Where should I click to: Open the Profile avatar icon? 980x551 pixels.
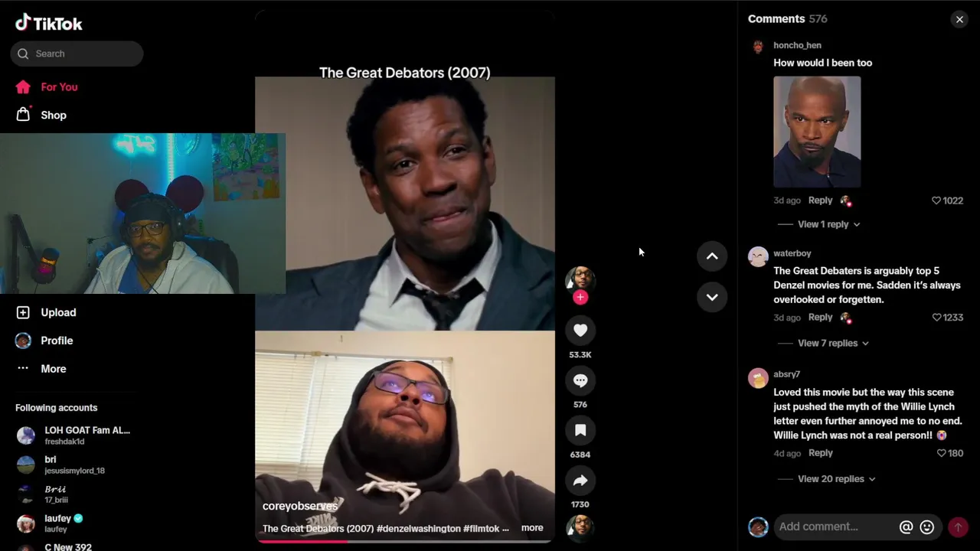point(23,341)
